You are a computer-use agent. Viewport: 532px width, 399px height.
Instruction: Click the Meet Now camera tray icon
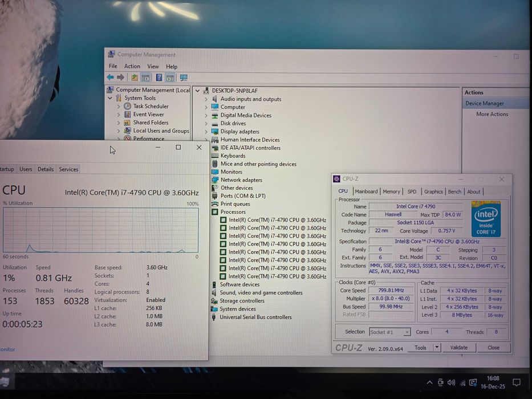[440, 382]
